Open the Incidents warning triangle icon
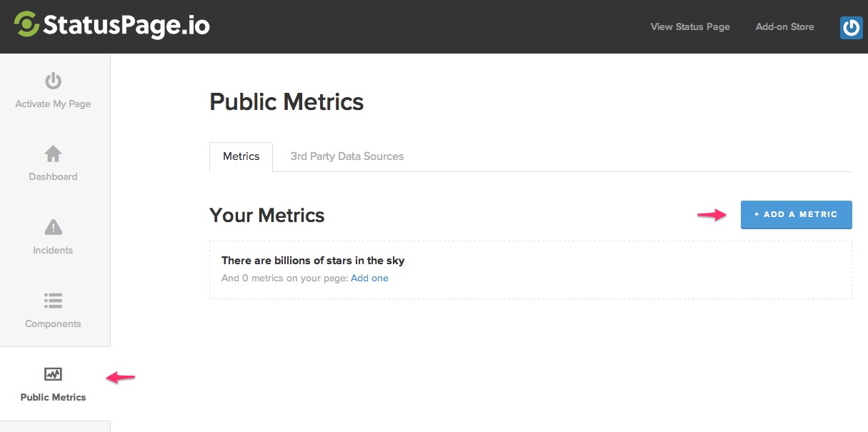Viewport: 868px width, 432px height. (x=53, y=227)
